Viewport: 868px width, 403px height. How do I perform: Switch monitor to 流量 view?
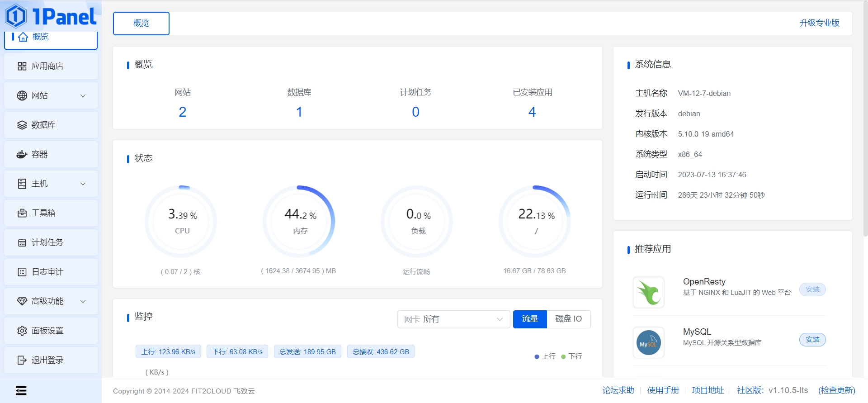click(530, 319)
